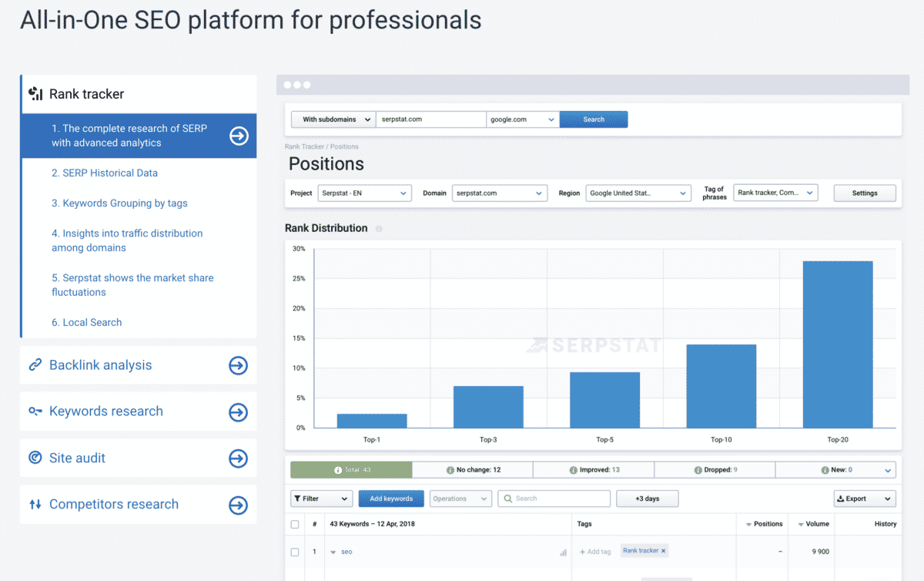Click the Backlink analysis arrow icon
The width and height of the screenshot is (924, 581).
(238, 365)
